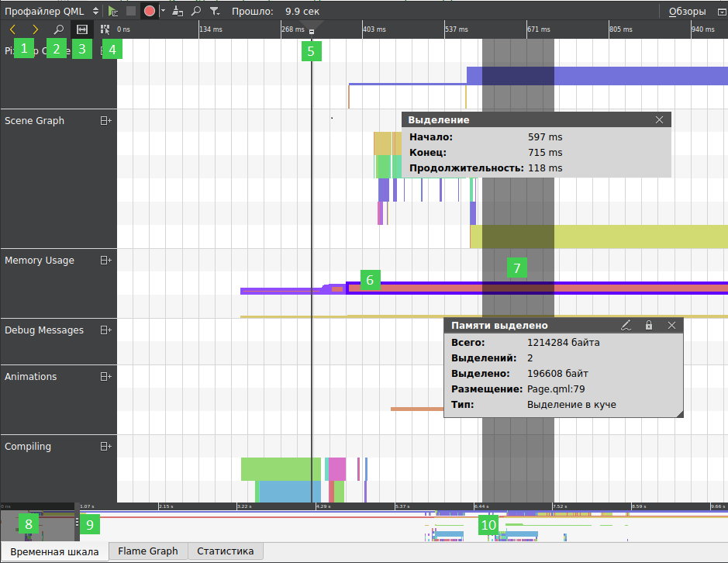Switch to the Flame Graph tab

[147, 551]
